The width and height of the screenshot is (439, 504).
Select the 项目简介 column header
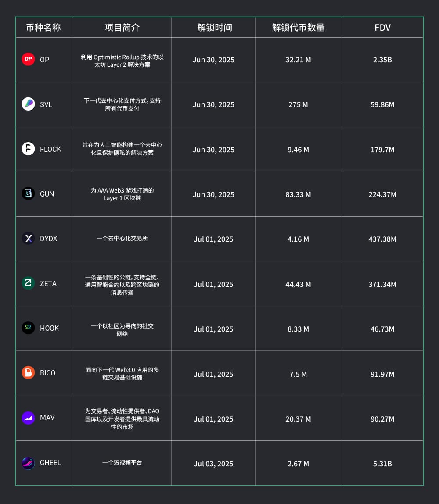click(122, 28)
